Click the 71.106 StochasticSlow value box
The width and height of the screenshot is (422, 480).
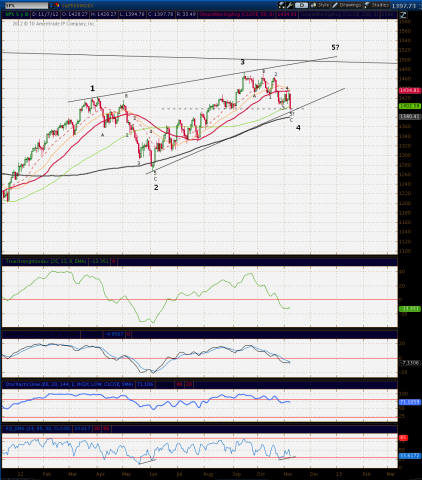(x=145, y=384)
